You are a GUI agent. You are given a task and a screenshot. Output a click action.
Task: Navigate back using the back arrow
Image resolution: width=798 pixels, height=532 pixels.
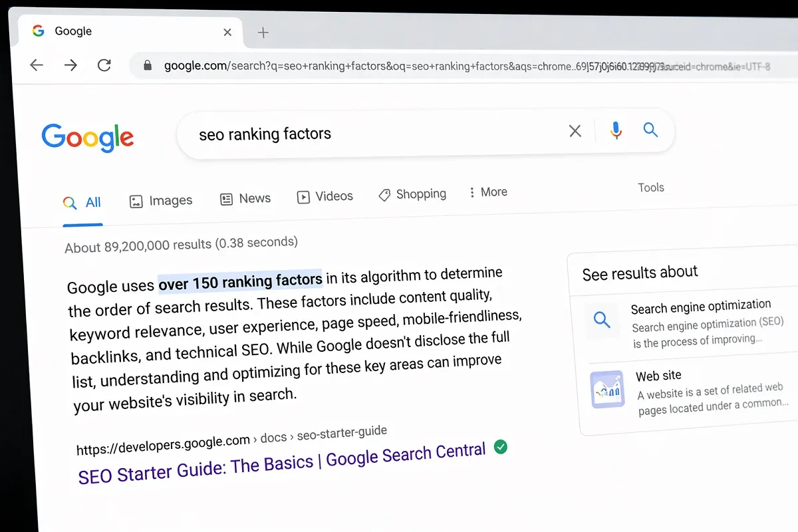(37, 65)
